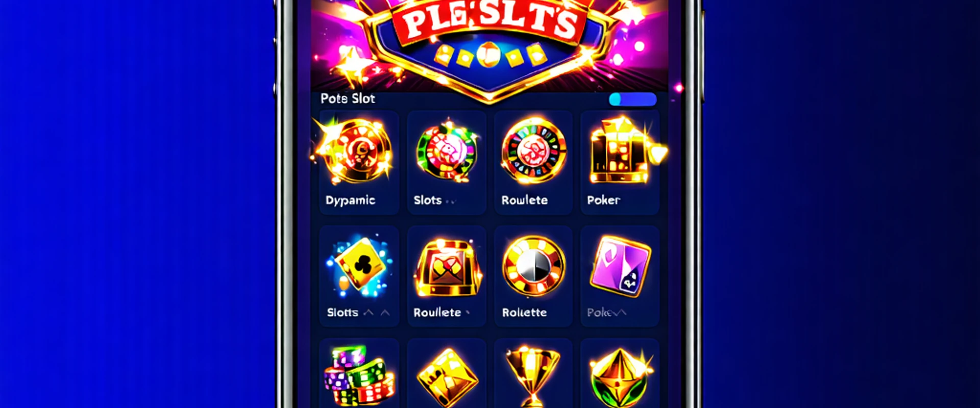The image size is (980, 408).
Task: Tap the stacked casino chips icon
Action: [x=359, y=375]
